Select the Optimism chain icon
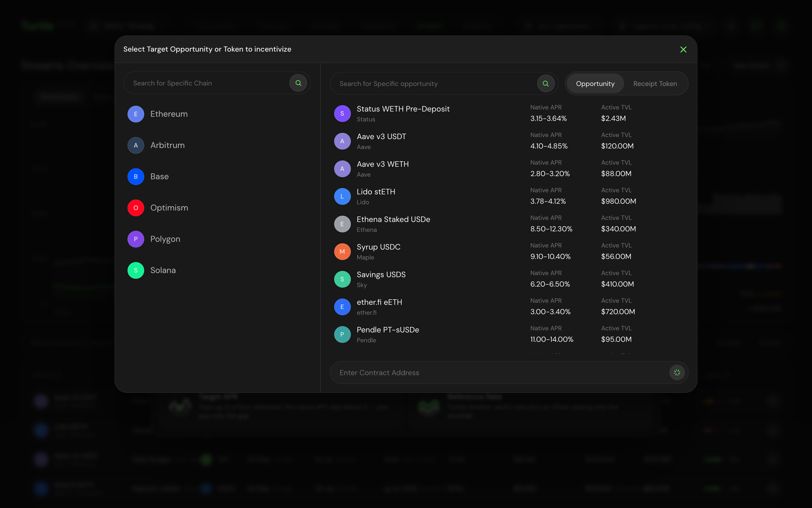812x508 pixels. pyautogui.click(x=136, y=208)
